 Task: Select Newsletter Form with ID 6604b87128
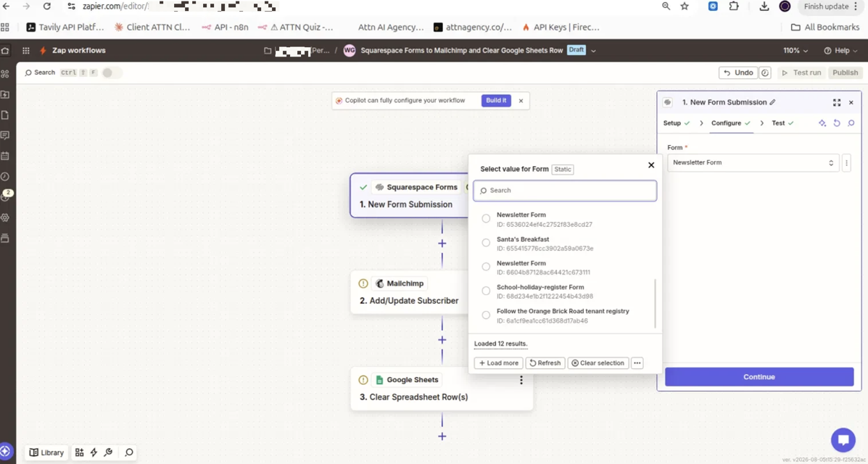click(x=485, y=267)
